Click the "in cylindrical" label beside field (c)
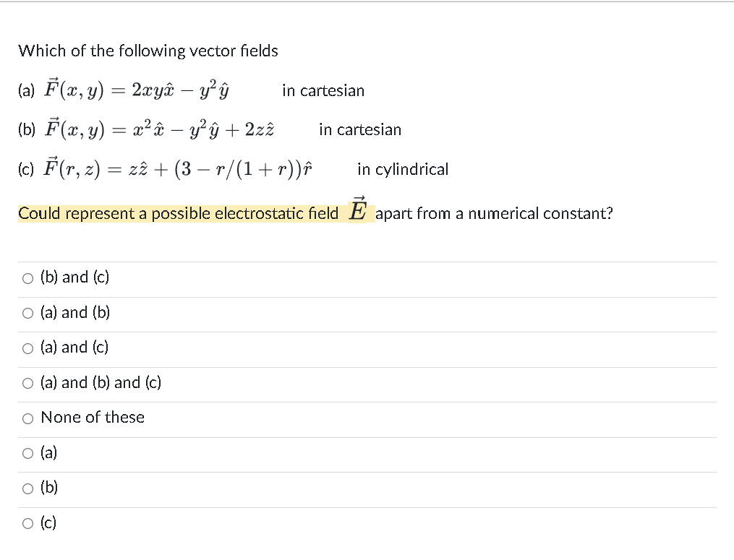This screenshot has height=560, width=734. [403, 169]
